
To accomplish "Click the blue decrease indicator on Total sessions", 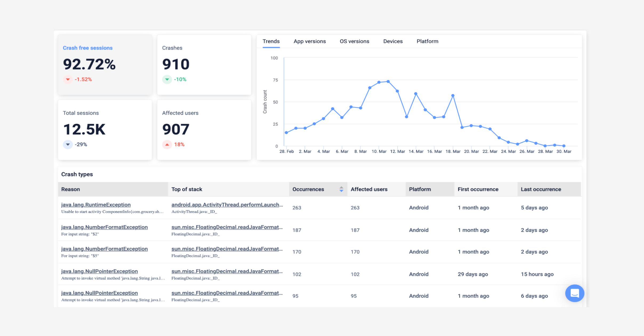I will [x=68, y=144].
